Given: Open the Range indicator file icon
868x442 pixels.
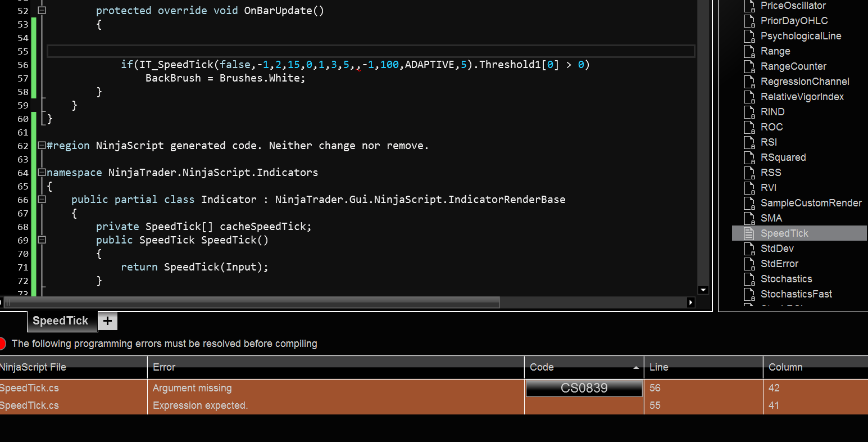Looking at the screenshot, I should [x=749, y=51].
